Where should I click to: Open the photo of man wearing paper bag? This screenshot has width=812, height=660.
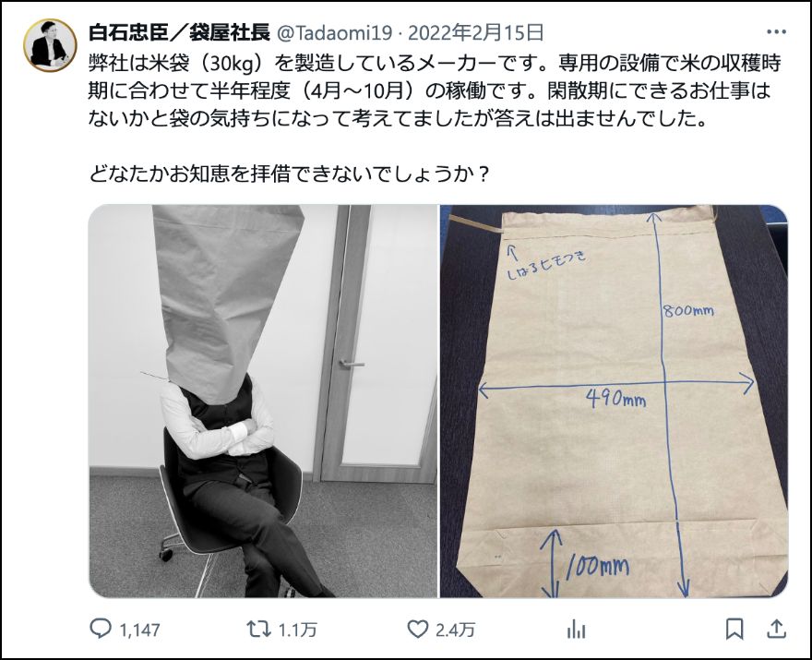[x=263, y=401]
